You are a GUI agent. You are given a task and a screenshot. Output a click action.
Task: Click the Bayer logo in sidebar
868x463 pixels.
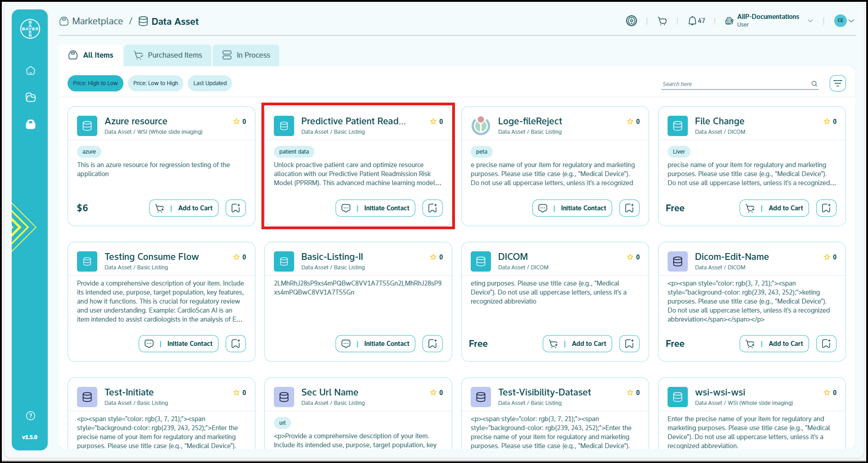(30, 29)
